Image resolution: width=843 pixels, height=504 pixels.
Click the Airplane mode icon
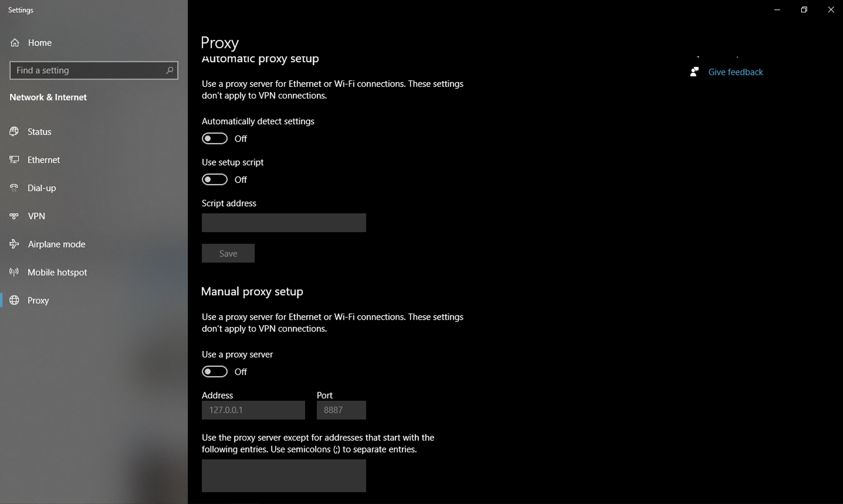14,244
